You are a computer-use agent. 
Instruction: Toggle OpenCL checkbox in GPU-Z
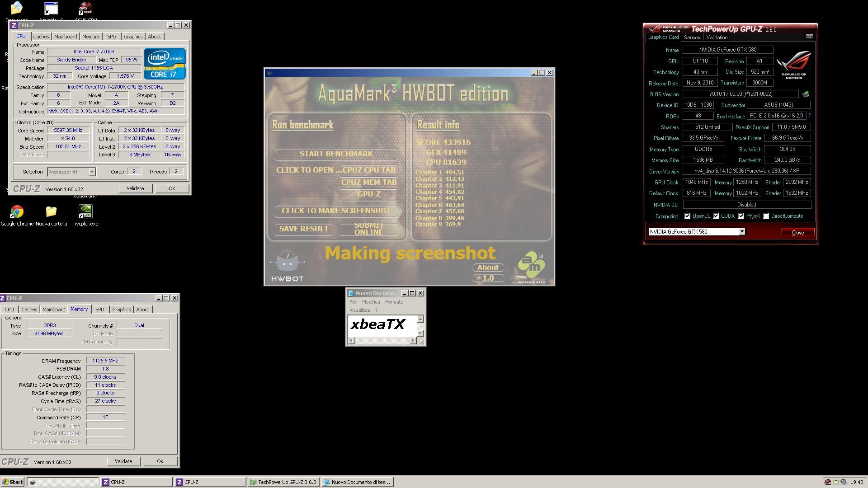pyautogui.click(x=687, y=216)
